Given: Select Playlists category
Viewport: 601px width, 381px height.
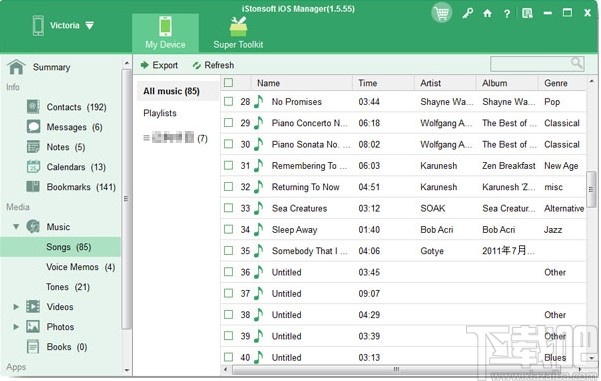Looking at the screenshot, I should [160, 113].
